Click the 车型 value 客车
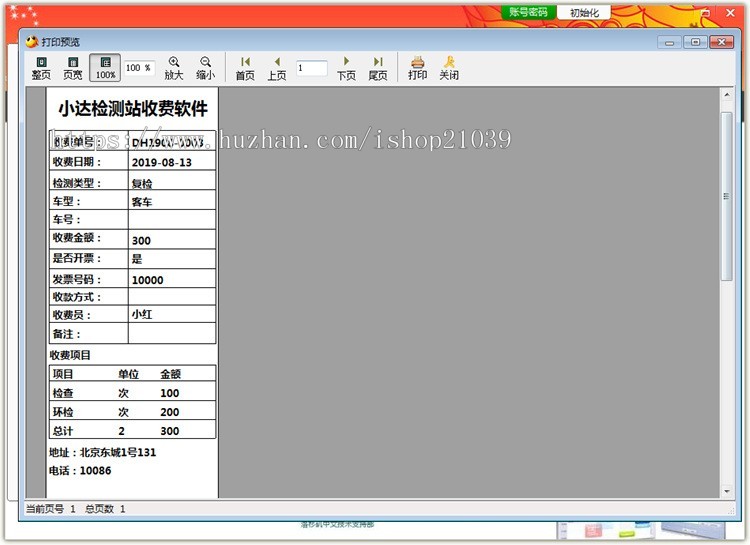Image resolution: width=750 pixels, height=545 pixels. [142, 202]
